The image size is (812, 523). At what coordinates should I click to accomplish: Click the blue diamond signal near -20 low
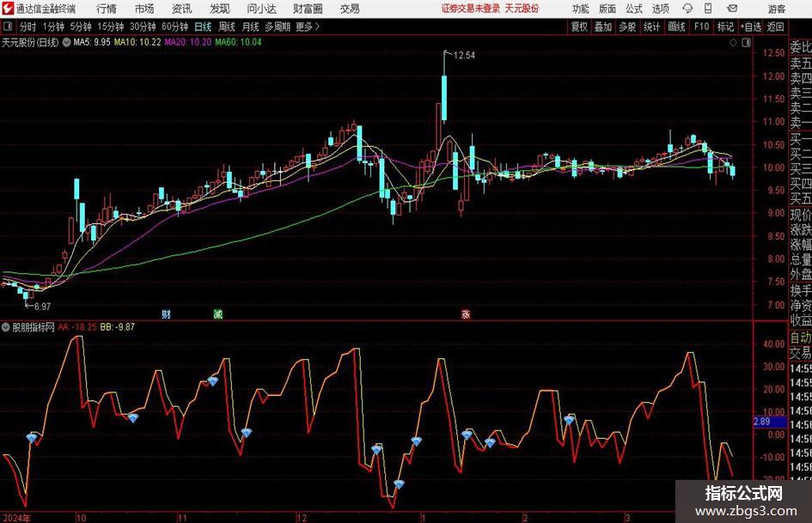tap(398, 484)
